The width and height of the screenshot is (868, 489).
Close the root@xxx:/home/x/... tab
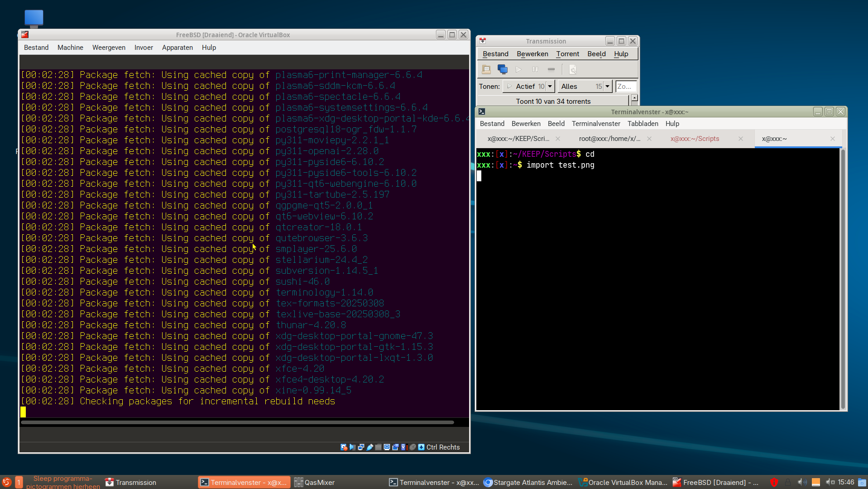point(649,139)
